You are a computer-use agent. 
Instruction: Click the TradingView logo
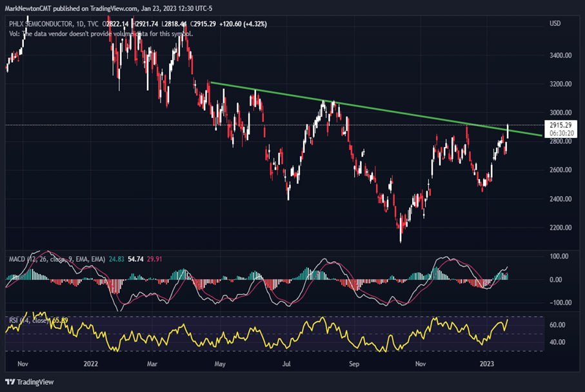(x=30, y=382)
